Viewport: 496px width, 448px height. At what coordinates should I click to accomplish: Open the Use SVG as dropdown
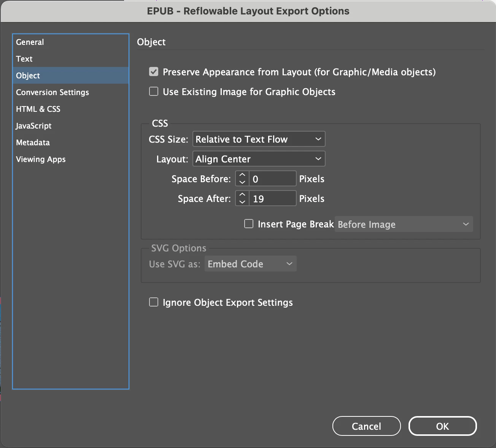pyautogui.click(x=251, y=264)
